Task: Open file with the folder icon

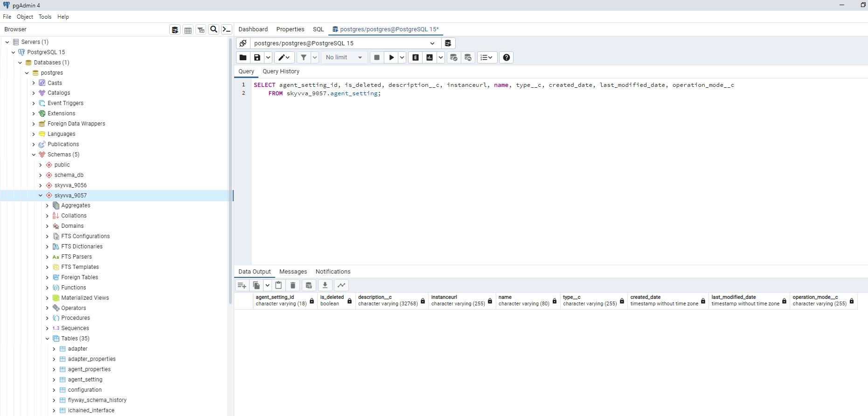Action: tap(243, 57)
